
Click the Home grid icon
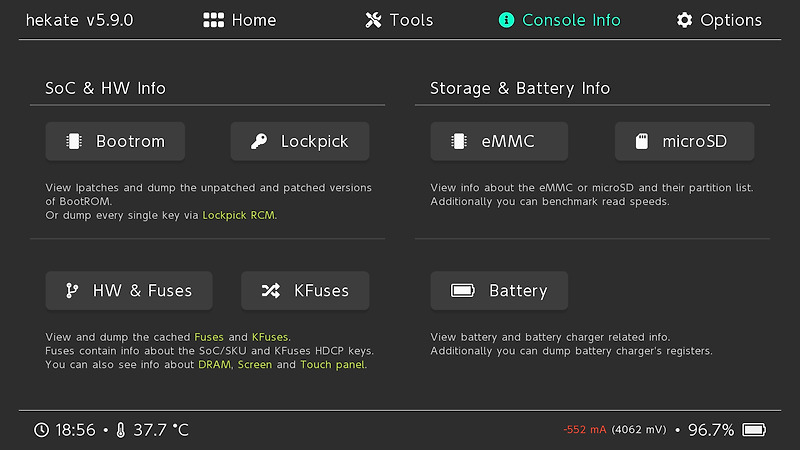point(213,20)
